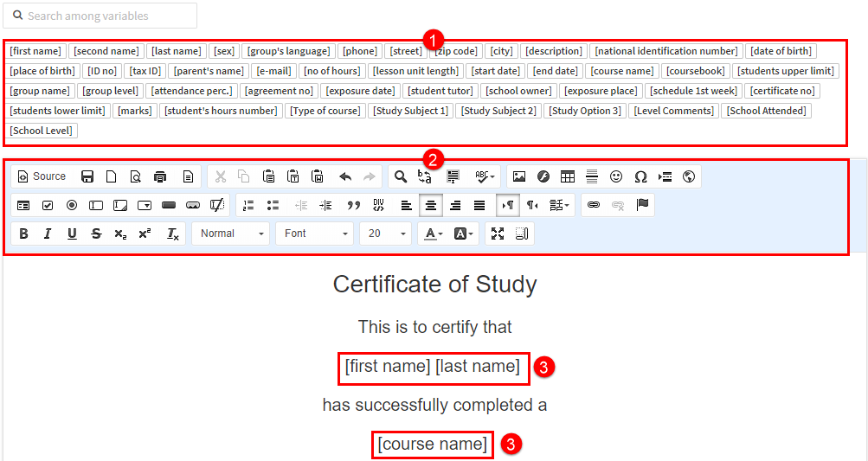Insert a Text Field form element
The image size is (868, 461).
(96, 205)
